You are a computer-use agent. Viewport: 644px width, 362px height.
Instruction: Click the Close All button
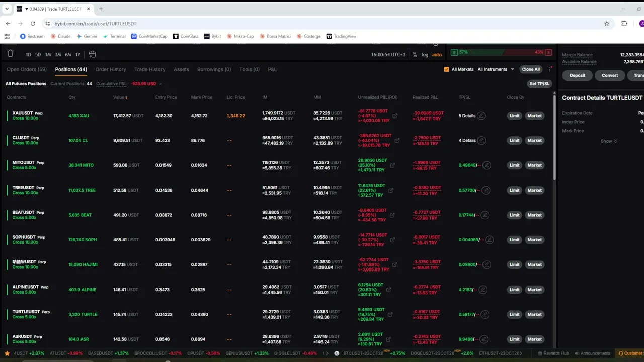(531, 69)
